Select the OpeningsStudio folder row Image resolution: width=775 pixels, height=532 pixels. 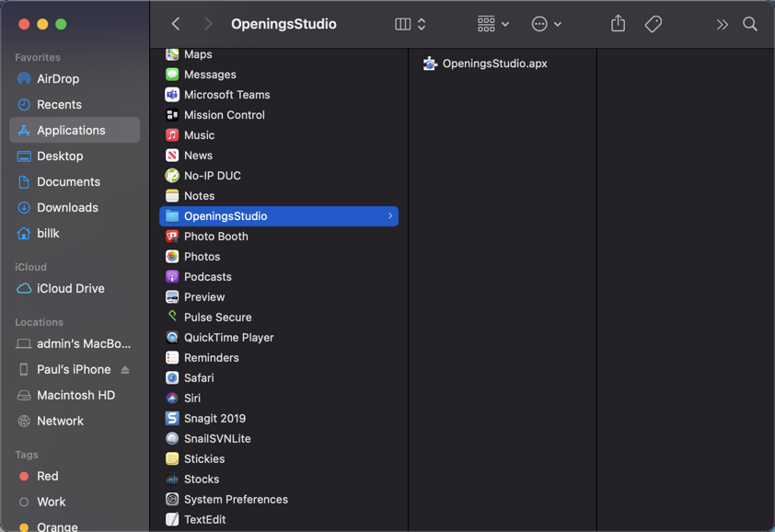279,216
